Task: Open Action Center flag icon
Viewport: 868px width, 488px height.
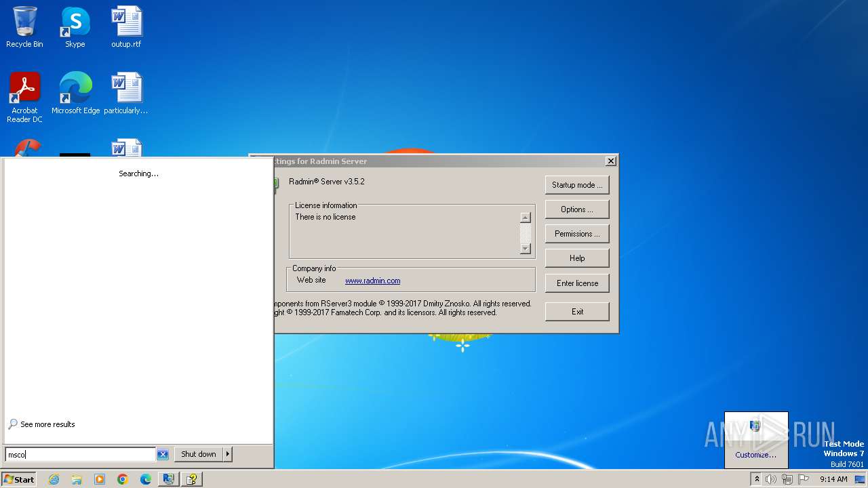Action: pyautogui.click(x=804, y=479)
